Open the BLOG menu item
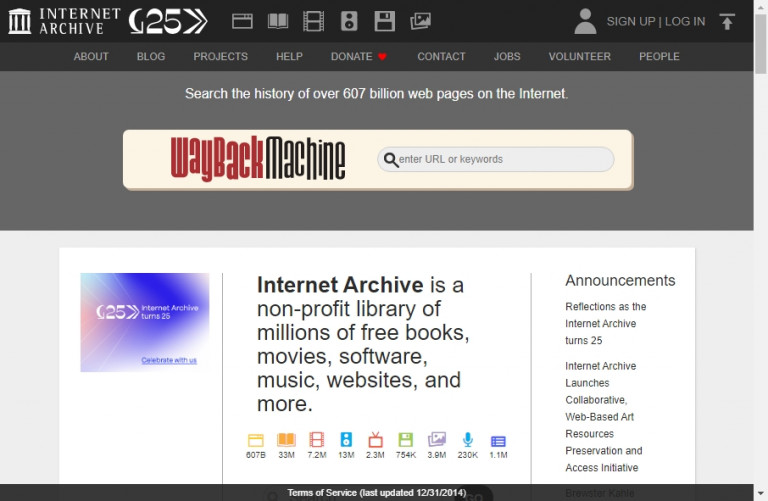Screen dimensions: 768x501 click(151, 57)
